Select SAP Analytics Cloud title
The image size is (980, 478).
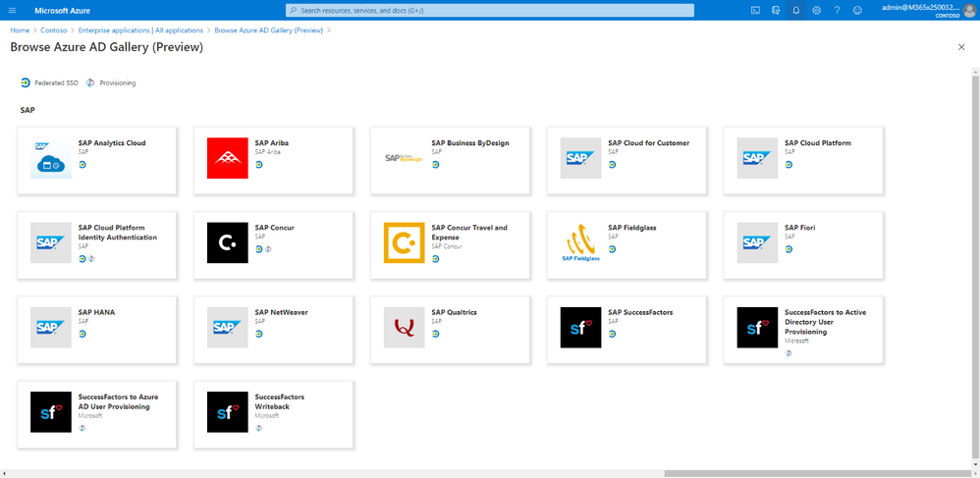112,143
